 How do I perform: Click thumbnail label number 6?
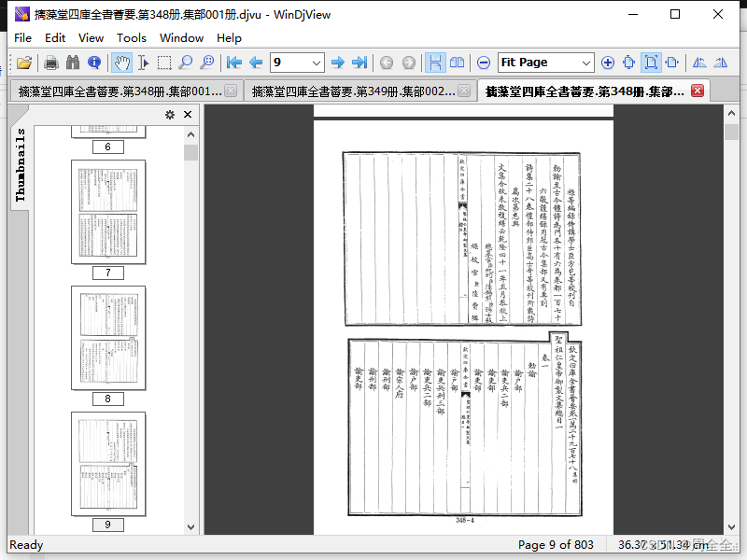(108, 147)
